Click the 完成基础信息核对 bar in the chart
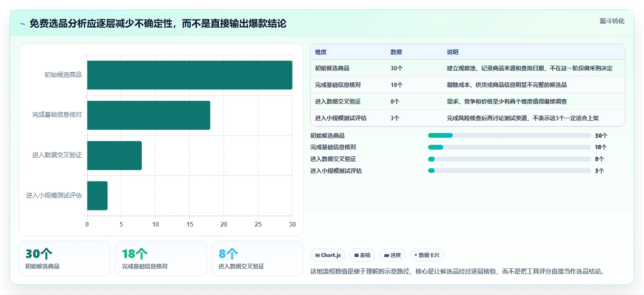Viewport: 644px width, 295px height. [148, 115]
